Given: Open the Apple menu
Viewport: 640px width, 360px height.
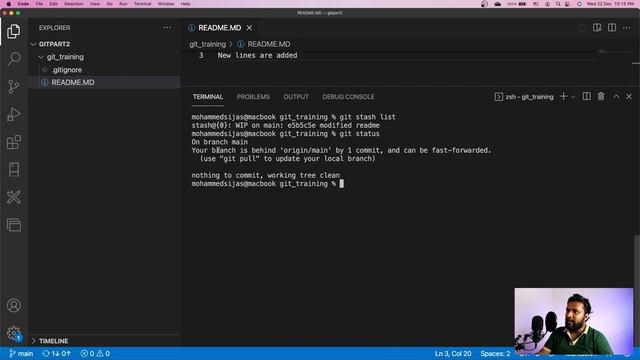Looking at the screenshot, I should (9, 4).
